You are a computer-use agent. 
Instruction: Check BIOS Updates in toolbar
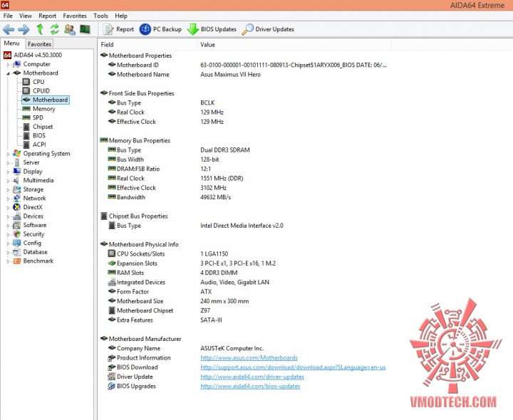click(x=212, y=29)
